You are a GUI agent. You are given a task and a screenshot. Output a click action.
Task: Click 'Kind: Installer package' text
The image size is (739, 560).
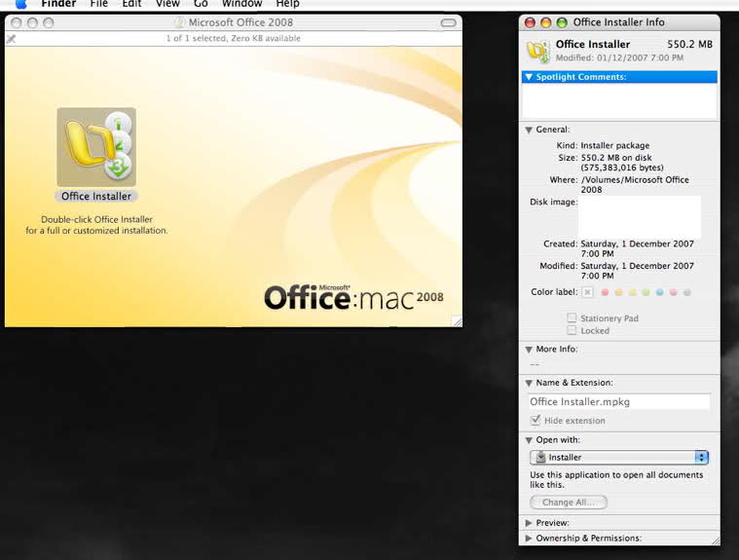(603, 146)
